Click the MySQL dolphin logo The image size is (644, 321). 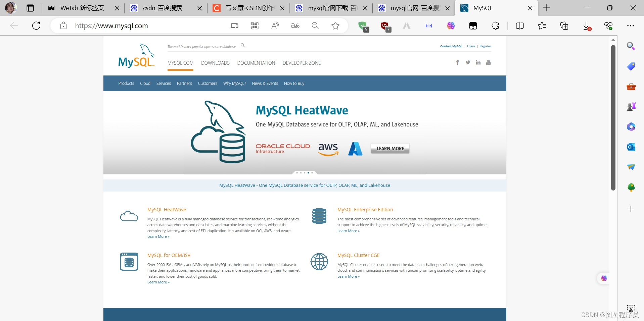point(137,56)
